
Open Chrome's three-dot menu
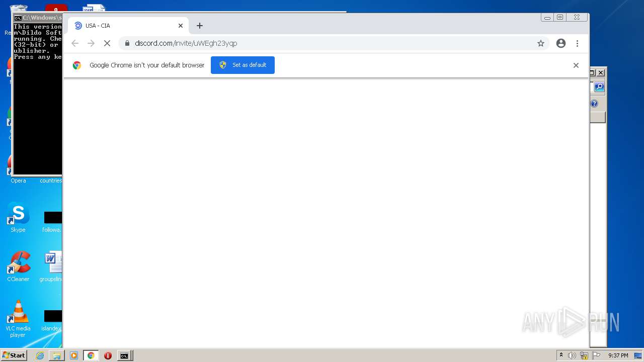coord(577,43)
